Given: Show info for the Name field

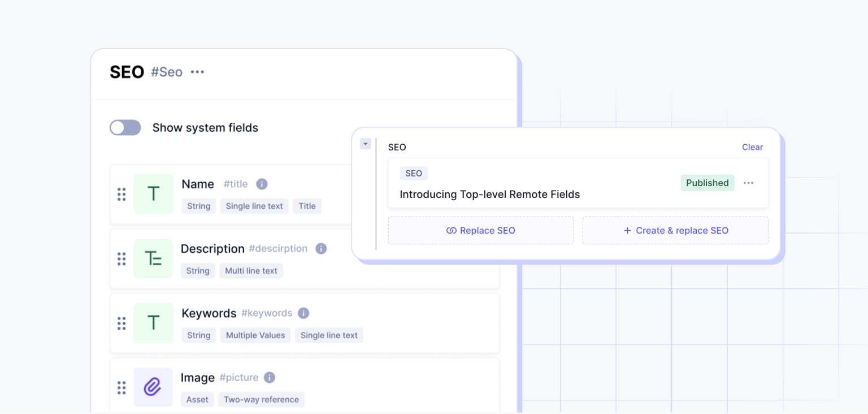Looking at the screenshot, I should [x=262, y=184].
